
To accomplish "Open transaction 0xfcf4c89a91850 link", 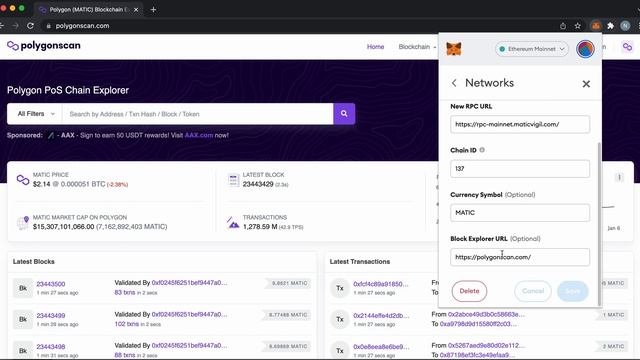I will click(380, 284).
